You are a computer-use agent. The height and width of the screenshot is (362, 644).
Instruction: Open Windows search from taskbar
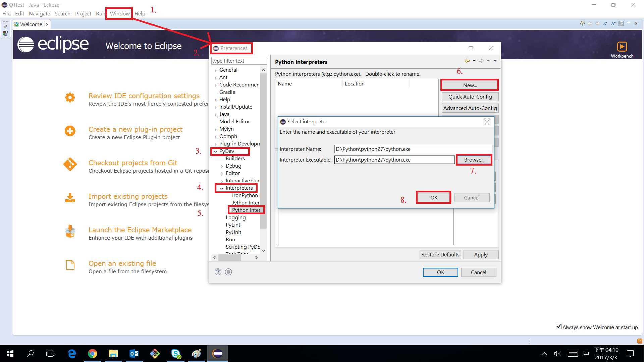(30, 354)
